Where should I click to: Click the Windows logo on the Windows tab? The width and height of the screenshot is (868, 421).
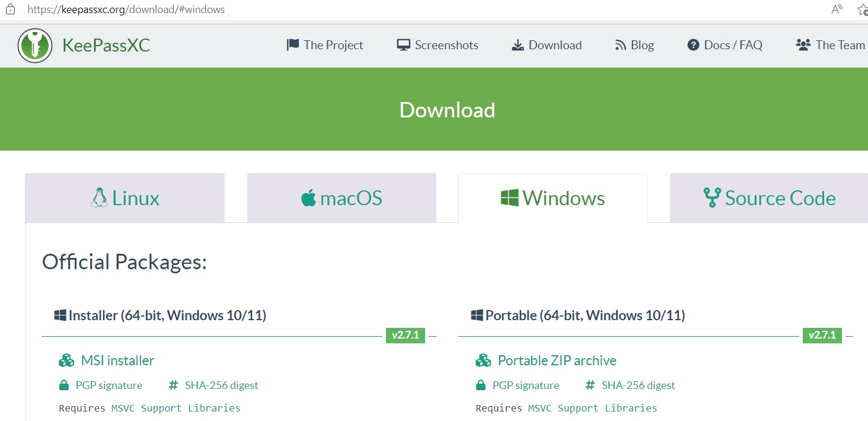coord(509,198)
